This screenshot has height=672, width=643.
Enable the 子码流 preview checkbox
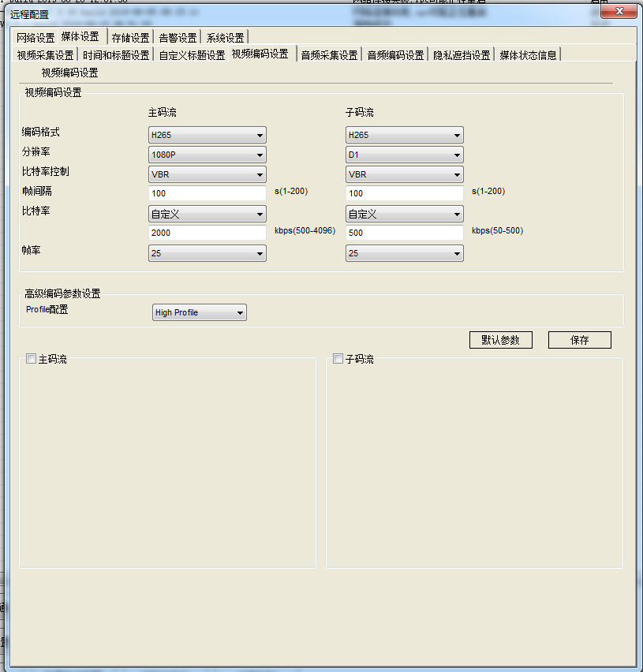point(338,359)
